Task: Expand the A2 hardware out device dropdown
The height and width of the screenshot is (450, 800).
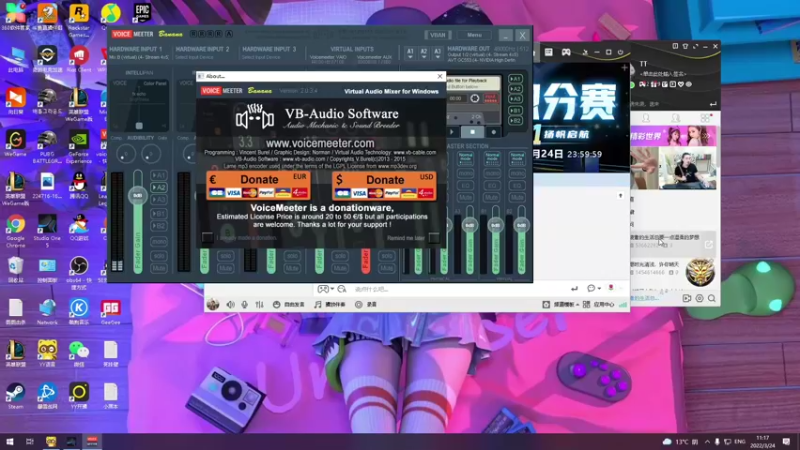Action: [423, 53]
